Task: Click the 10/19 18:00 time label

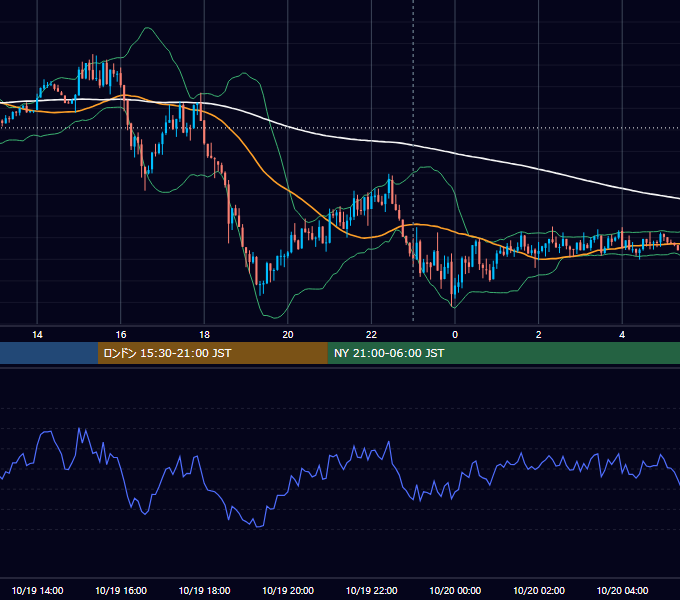Action: pos(204,590)
